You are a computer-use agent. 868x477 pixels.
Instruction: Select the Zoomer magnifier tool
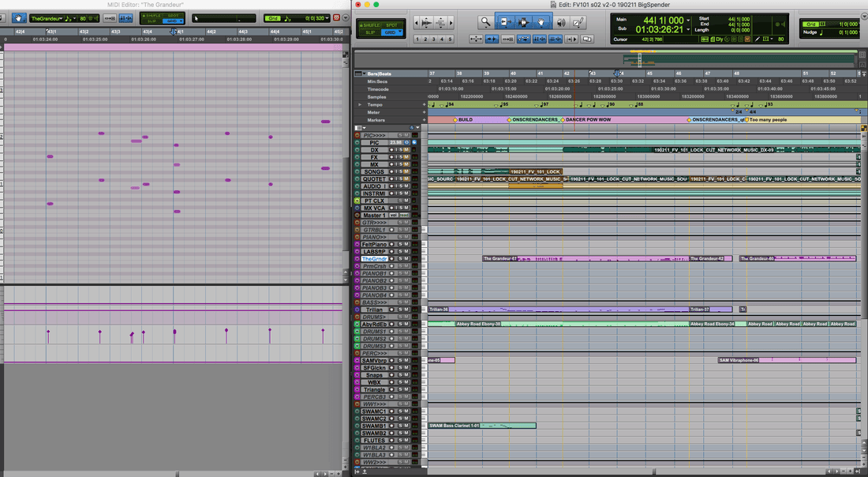point(485,21)
